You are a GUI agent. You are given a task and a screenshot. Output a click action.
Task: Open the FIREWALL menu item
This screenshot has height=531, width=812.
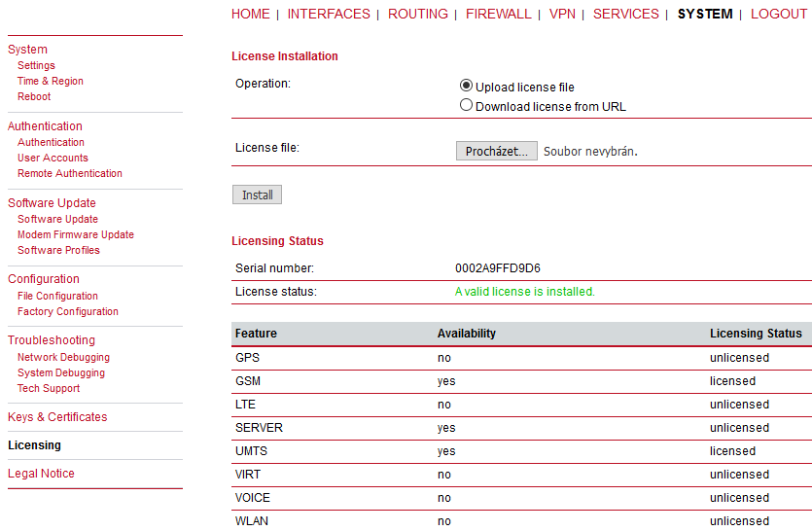click(499, 14)
